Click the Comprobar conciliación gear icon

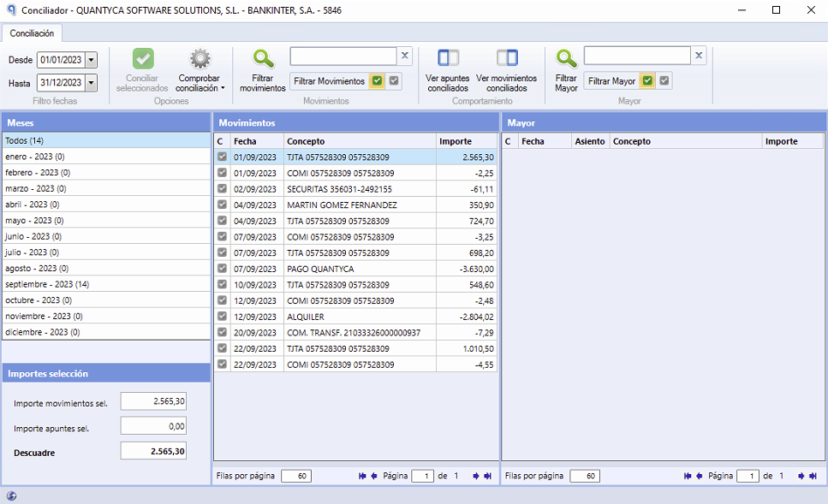click(200, 58)
